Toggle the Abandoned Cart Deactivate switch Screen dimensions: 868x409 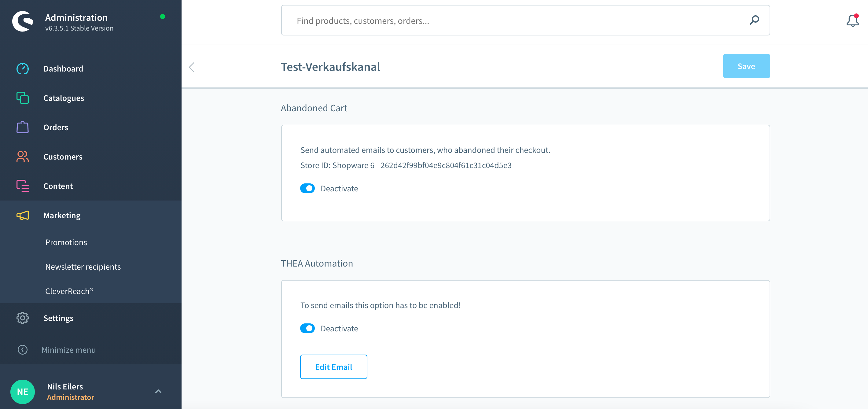(307, 188)
